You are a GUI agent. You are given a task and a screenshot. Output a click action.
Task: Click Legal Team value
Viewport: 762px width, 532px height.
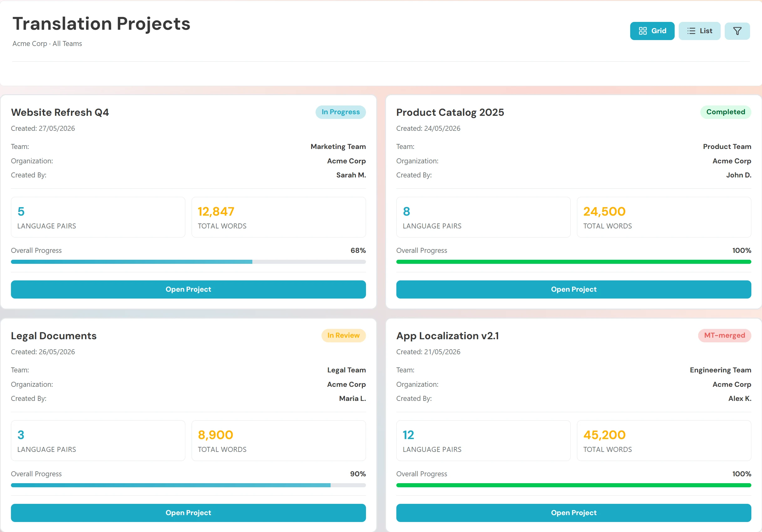pos(347,370)
